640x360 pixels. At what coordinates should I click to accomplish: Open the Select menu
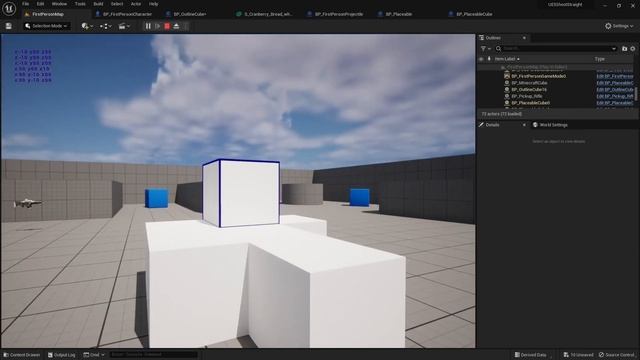(117, 4)
